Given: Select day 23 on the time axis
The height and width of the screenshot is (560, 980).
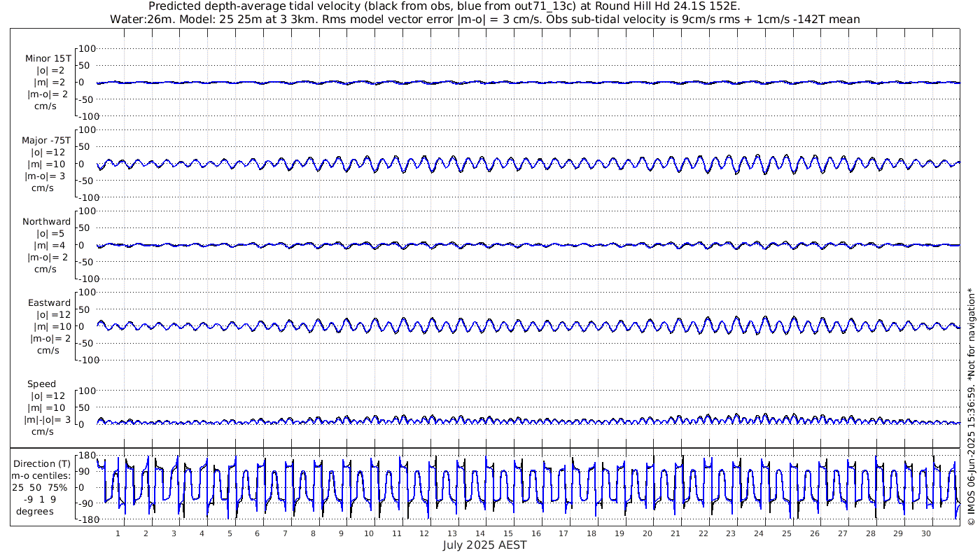Looking at the screenshot, I should [x=731, y=533].
